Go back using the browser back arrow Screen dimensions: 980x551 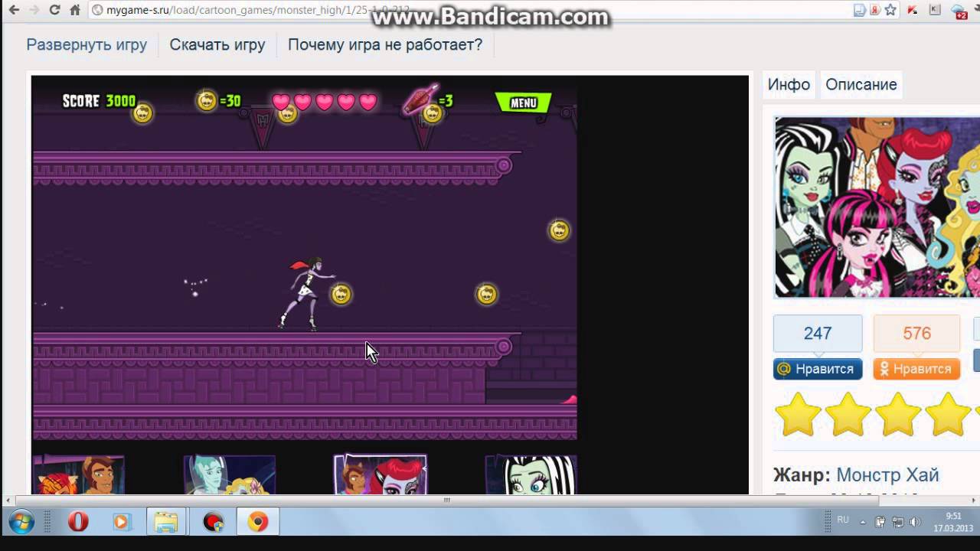(14, 11)
